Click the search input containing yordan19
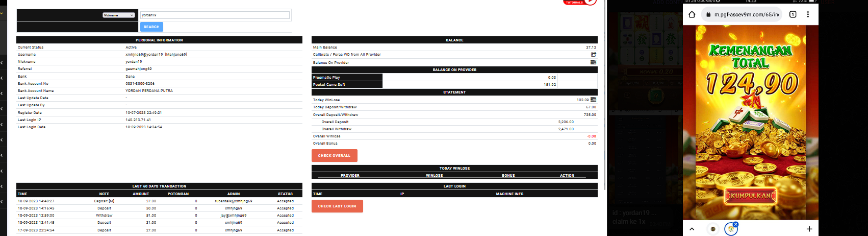Screen dimensions: 868x236 215,15
